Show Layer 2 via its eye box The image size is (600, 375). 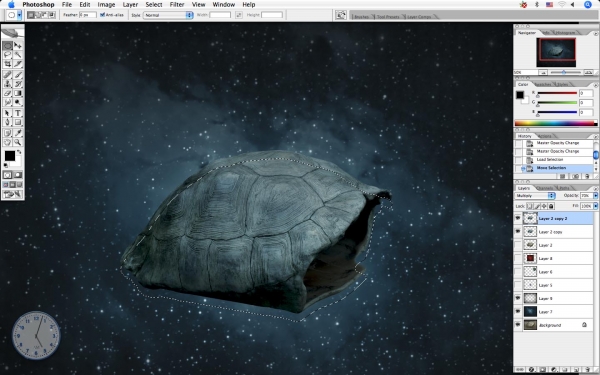pos(518,245)
